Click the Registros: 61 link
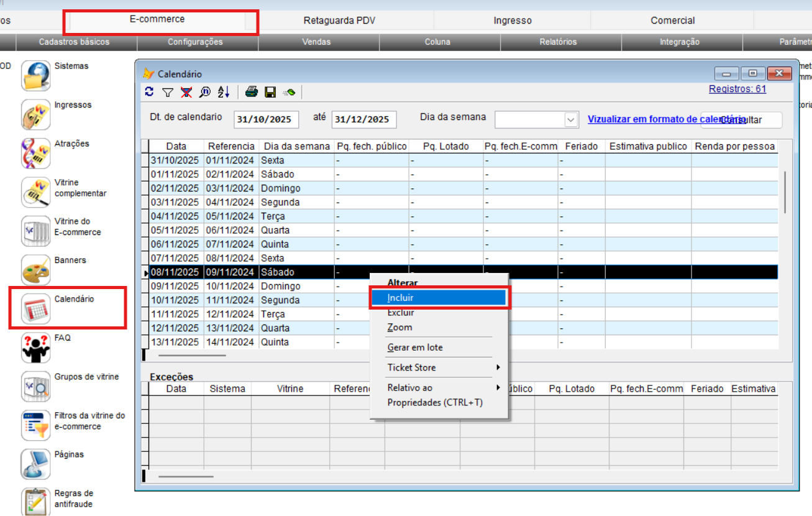Screen dimensions: 812x516 [x=737, y=89]
